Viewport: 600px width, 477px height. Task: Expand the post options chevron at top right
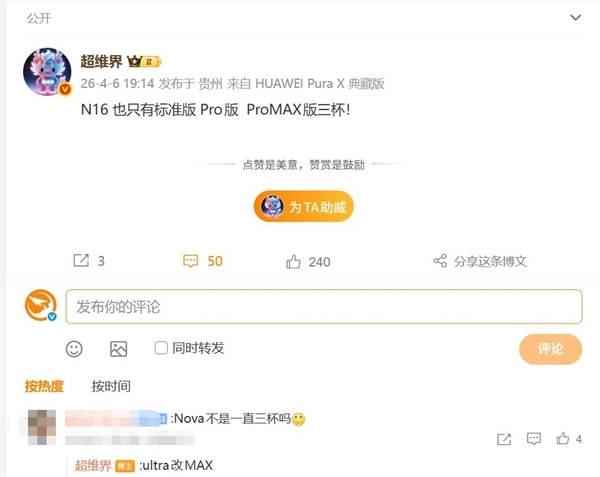[x=575, y=18]
